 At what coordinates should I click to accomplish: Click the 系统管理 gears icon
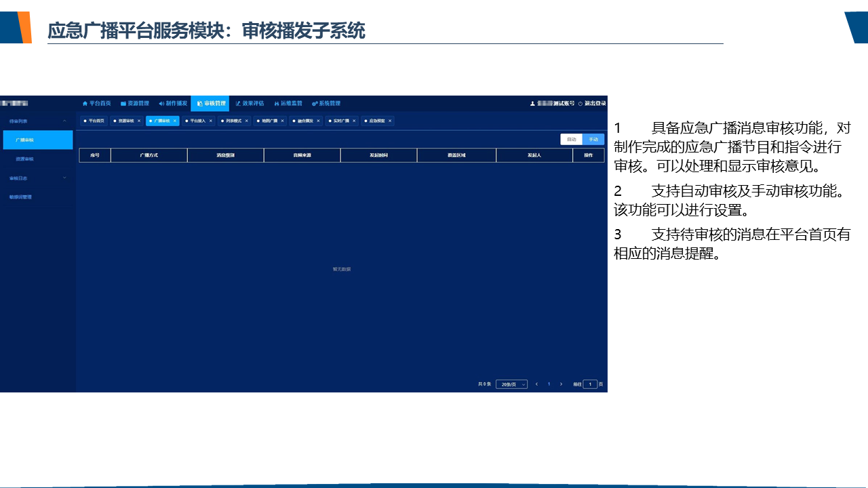(315, 104)
